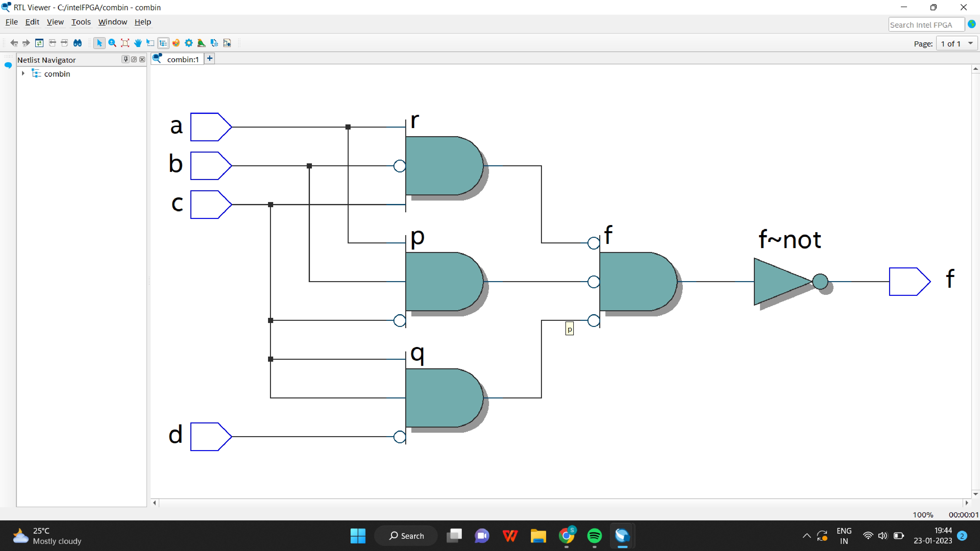Click the Search Intel FPGA field
This screenshot has height=551, width=980.
pos(926,25)
